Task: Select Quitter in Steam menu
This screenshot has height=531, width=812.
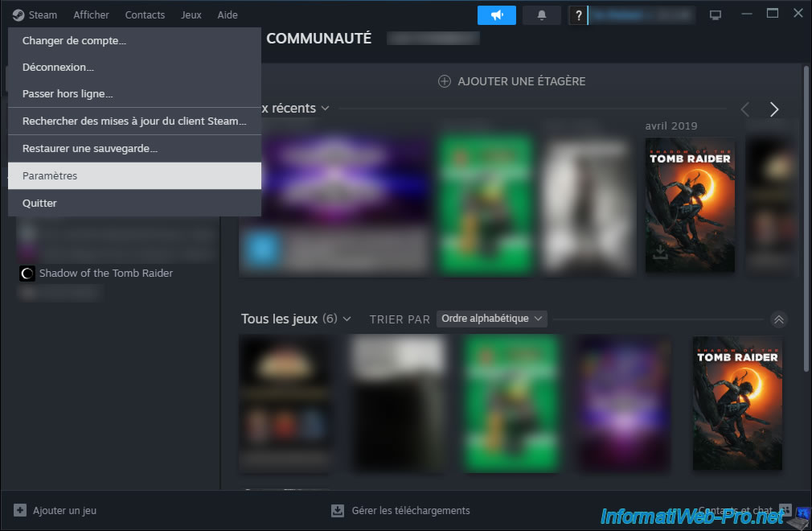Action: pyautogui.click(x=134, y=203)
